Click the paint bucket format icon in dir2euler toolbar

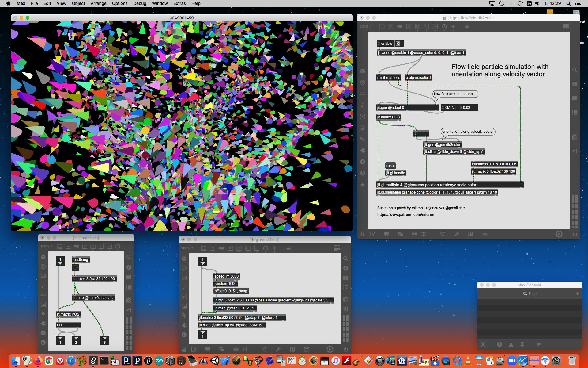click(x=467, y=26)
